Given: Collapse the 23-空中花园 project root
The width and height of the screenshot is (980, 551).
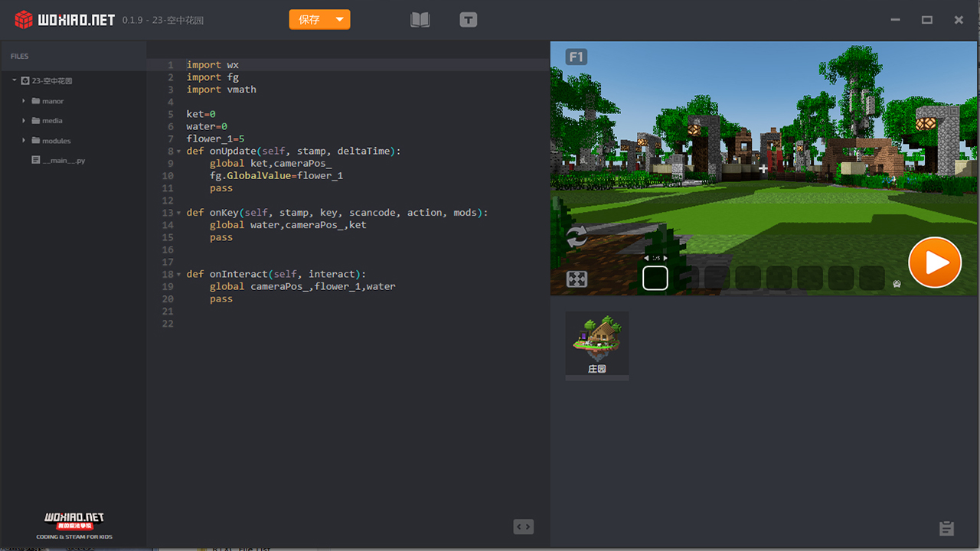Looking at the screenshot, I should click(15, 80).
